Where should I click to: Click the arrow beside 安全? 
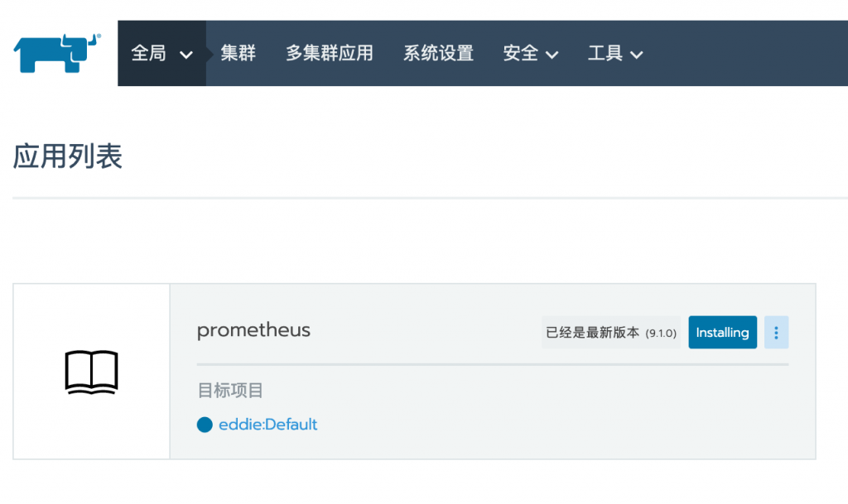552,55
